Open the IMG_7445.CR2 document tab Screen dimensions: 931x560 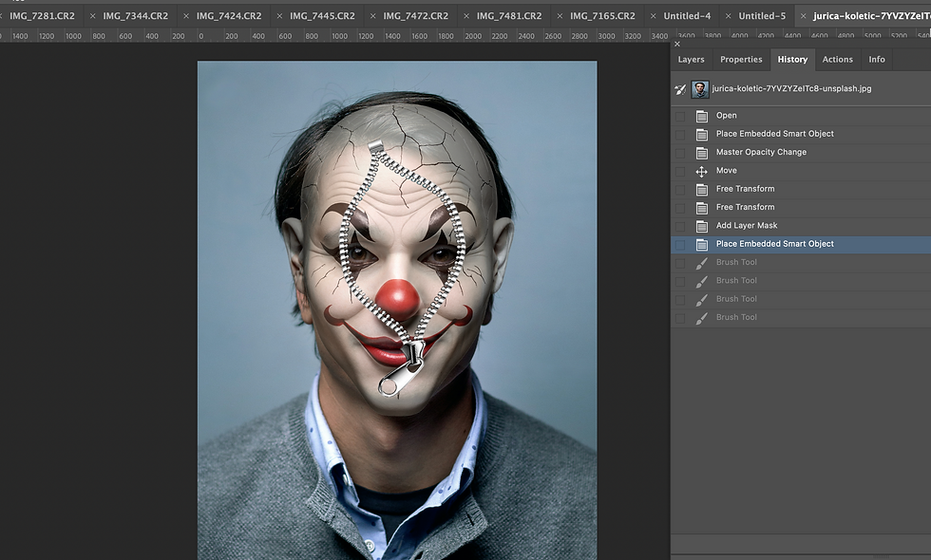pos(322,16)
